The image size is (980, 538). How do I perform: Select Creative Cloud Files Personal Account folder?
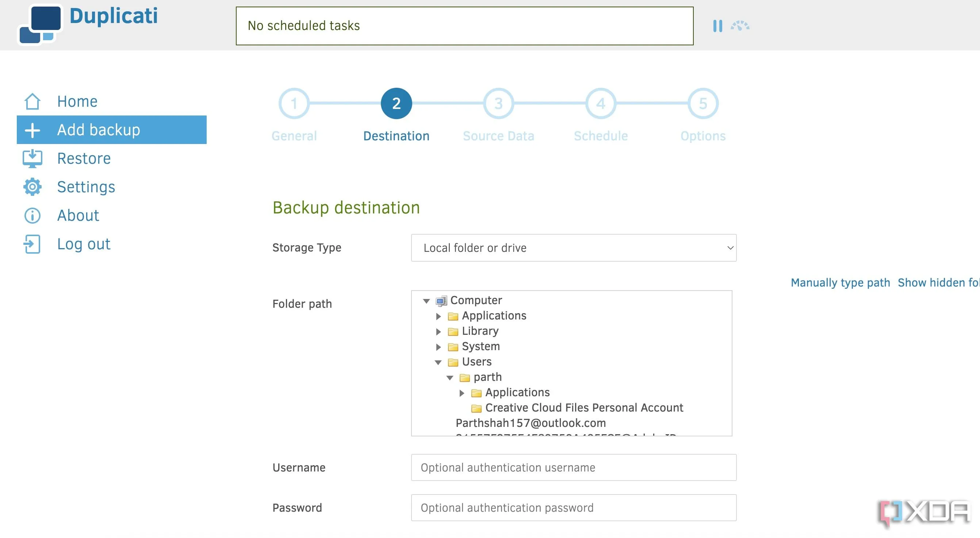click(x=583, y=408)
